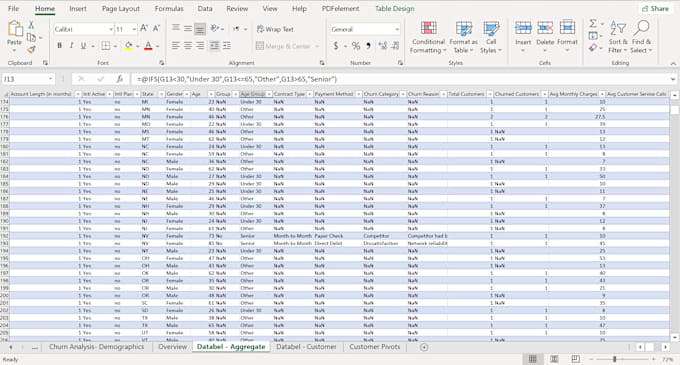Image resolution: width=680 pixels, height=365 pixels.
Task: Click the Orientation text angle icon
Action: [215, 29]
